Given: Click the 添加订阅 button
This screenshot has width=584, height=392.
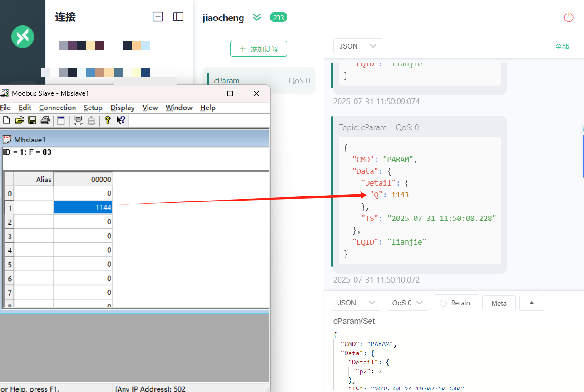Looking at the screenshot, I should tap(258, 49).
